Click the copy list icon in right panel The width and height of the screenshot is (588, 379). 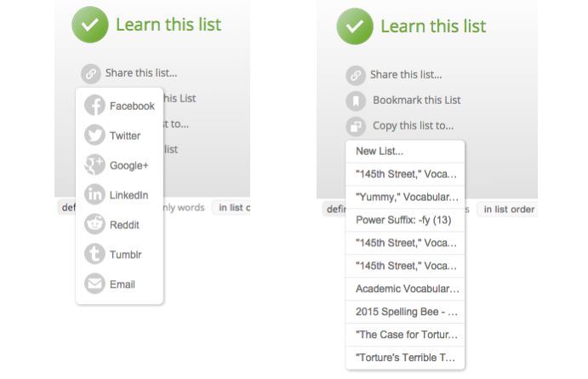(x=355, y=126)
